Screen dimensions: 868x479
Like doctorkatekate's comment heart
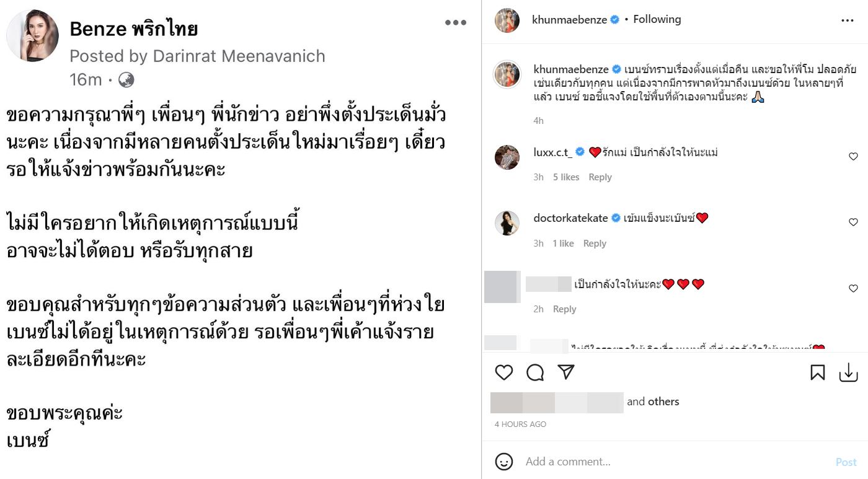coord(853,222)
